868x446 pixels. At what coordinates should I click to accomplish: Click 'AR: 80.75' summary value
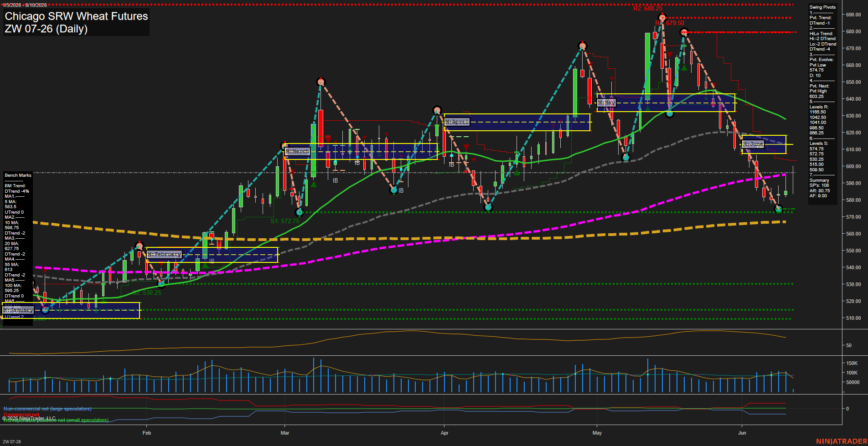(x=820, y=191)
